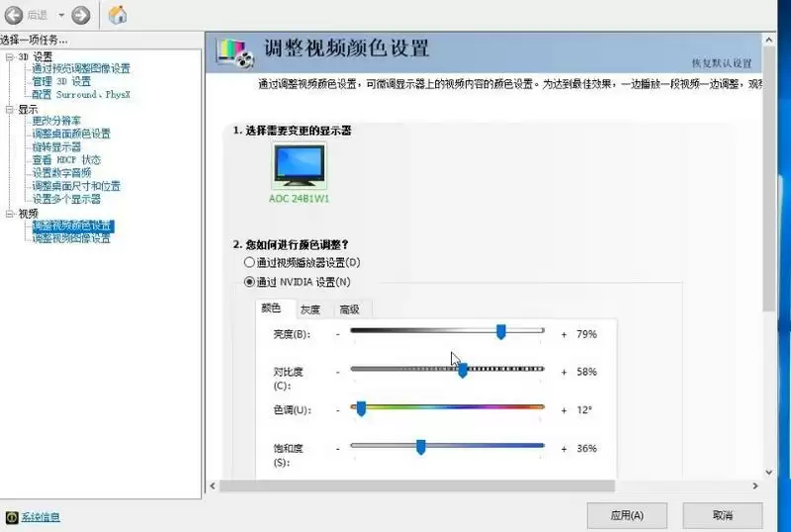Click the 36% saturation value
Viewport: 791px width, 532px height.
coord(586,448)
